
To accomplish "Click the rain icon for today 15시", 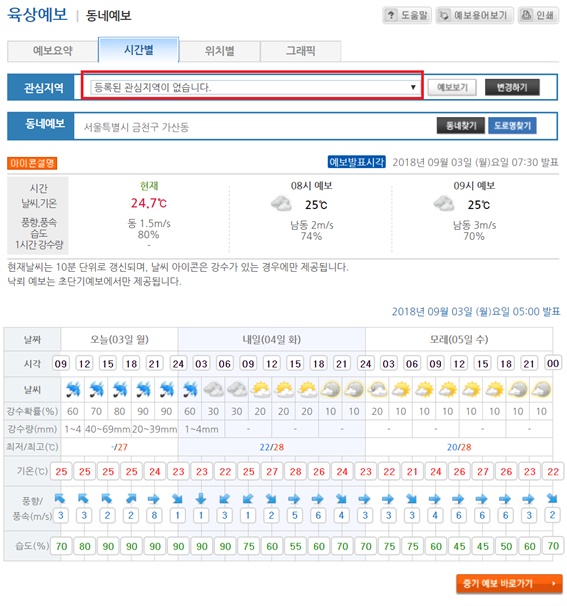I will click(120, 390).
